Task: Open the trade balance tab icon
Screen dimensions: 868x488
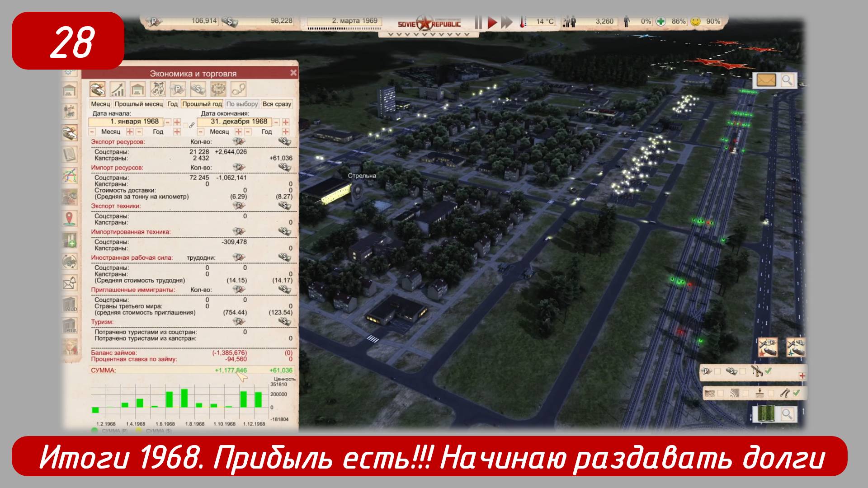Action: click(x=98, y=89)
